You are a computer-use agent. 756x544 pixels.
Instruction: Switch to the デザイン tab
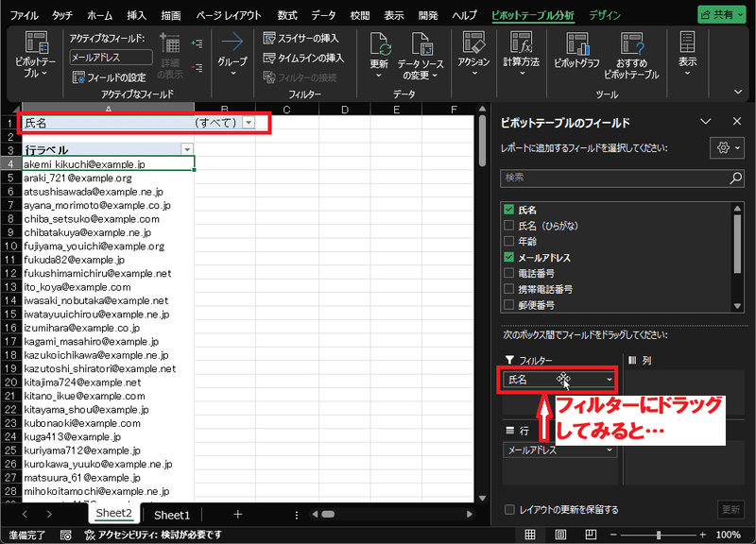(605, 15)
